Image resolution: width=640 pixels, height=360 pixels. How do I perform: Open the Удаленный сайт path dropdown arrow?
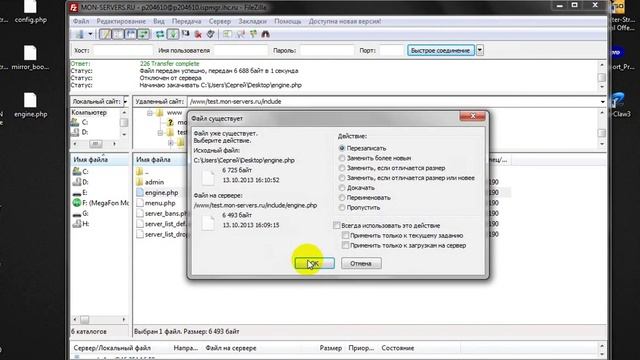coord(602,102)
